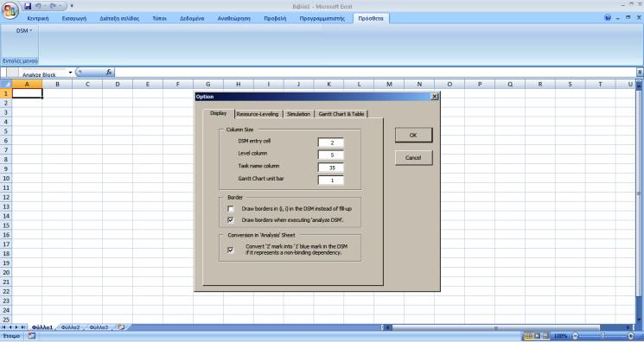Viewport: 644px width, 342px height.
Task: Click the Level column size field
Action: (331, 155)
